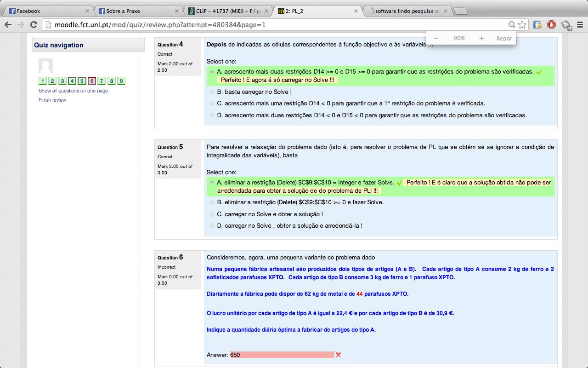Switch to the Facebook tab
Viewport: 588px width, 368px height.
pyautogui.click(x=46, y=11)
